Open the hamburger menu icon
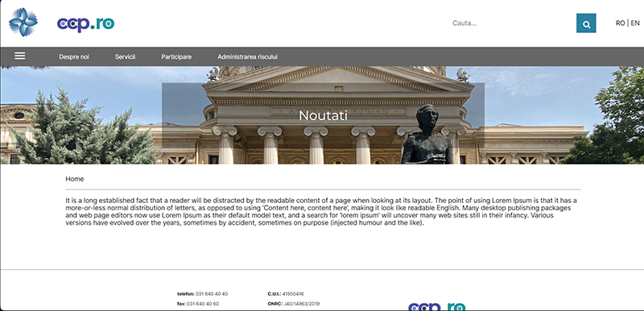 [19, 56]
